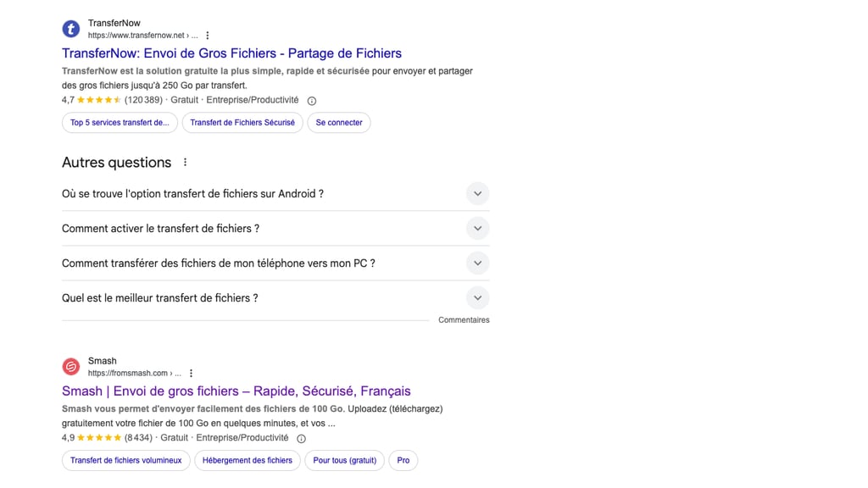Viewport: 868px width, 488px height.
Task: Click the 'TransferNow' site name text
Action: point(114,23)
